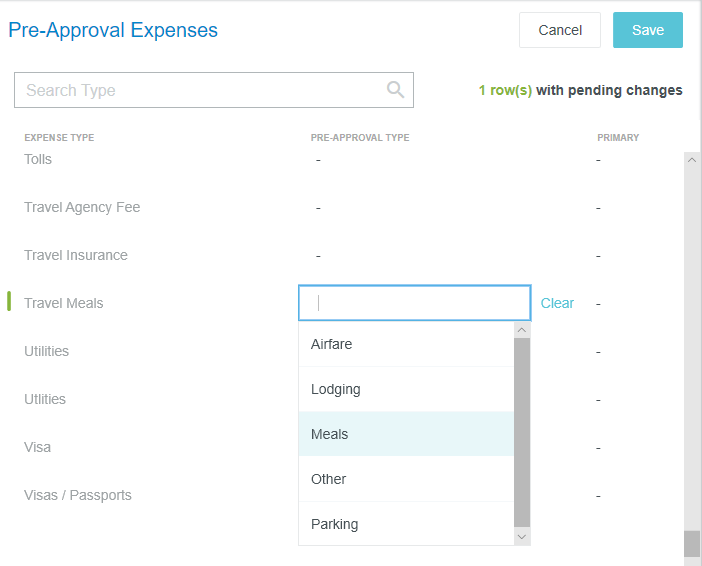Focus the Search Type field
Image resolution: width=702 pixels, height=566 pixels.
(x=214, y=90)
